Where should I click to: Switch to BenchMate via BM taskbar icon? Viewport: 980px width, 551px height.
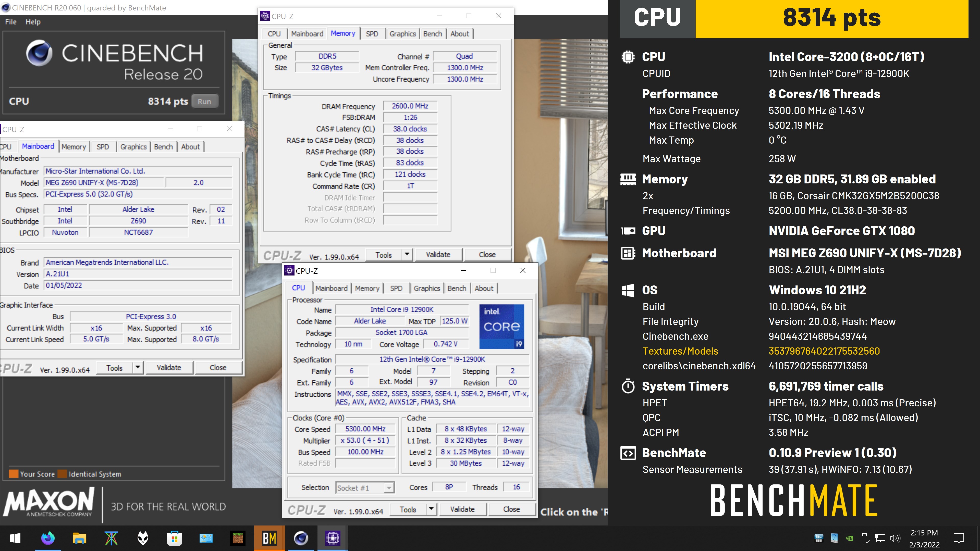point(269,538)
